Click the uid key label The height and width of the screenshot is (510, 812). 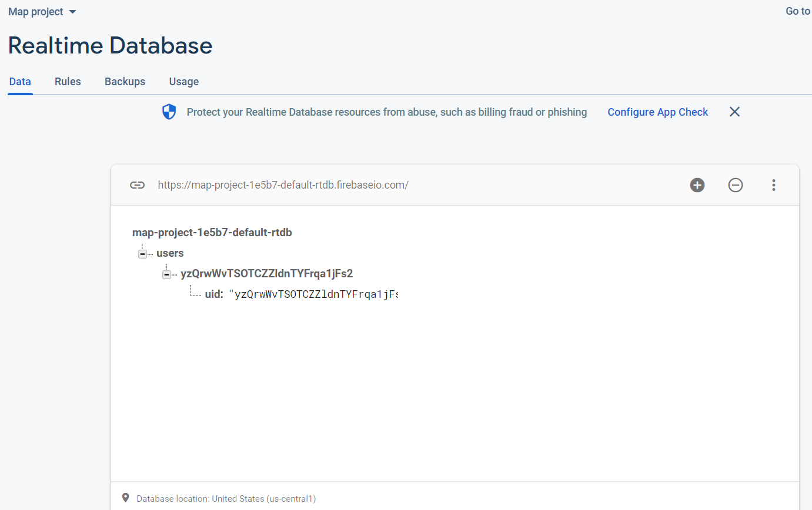tap(214, 294)
